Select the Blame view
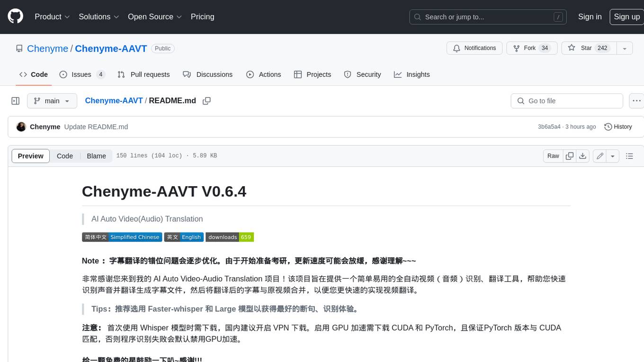 [x=96, y=156]
